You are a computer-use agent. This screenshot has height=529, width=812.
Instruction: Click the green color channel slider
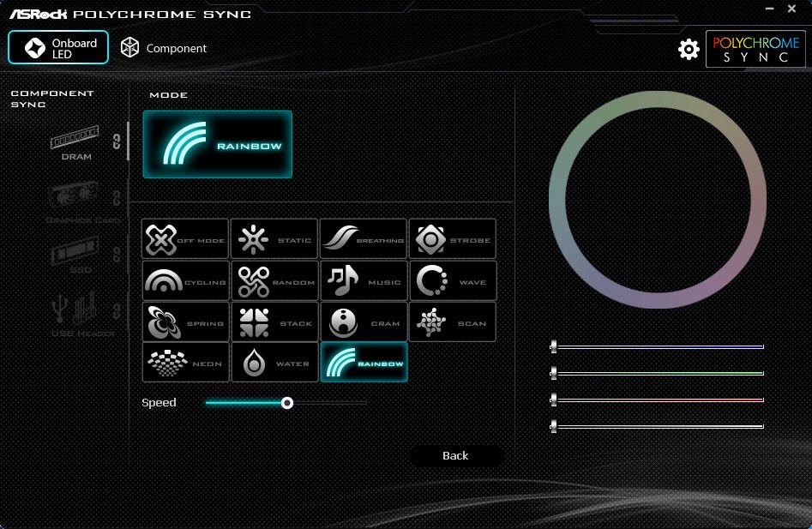coord(657,373)
